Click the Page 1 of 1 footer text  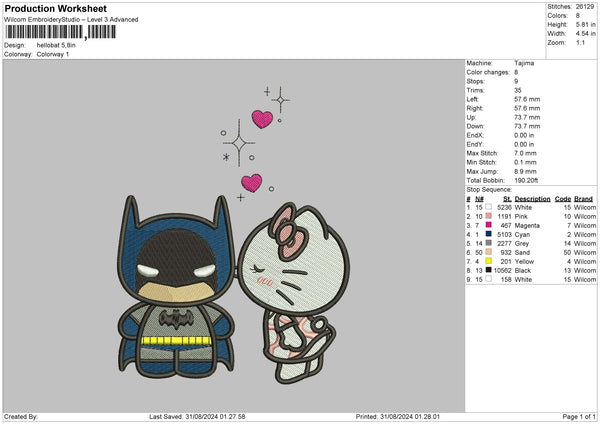click(577, 416)
